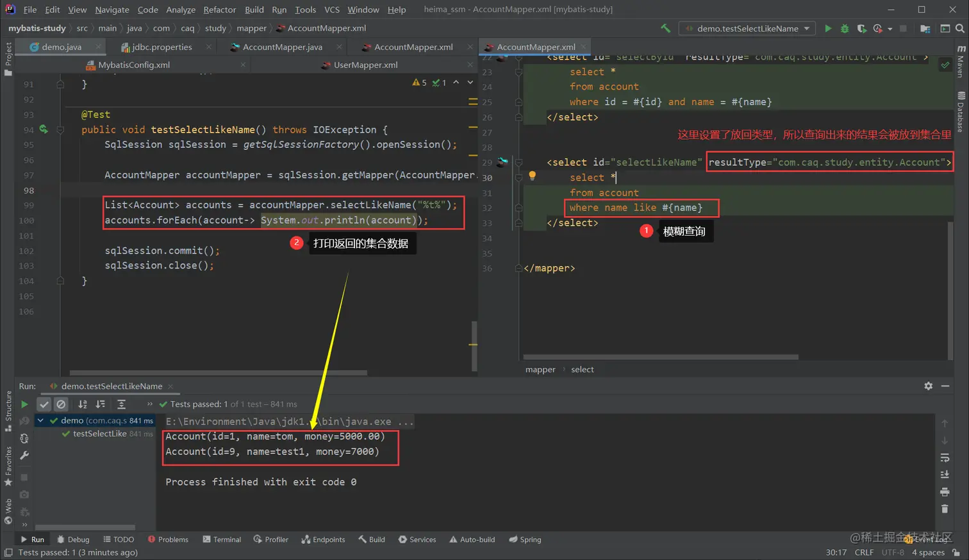Open the Problems tool window
Screen dimensions: 969x560
[168, 539]
